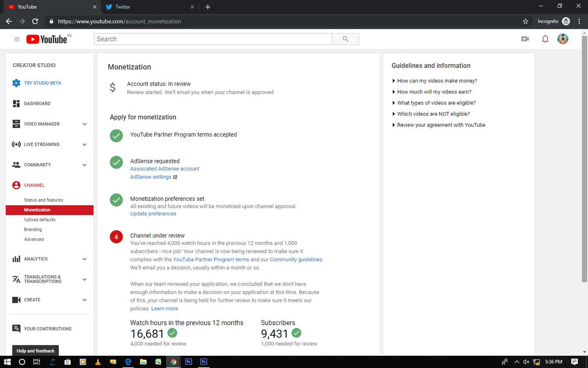This screenshot has width=588, height=368.
Task: Show hidden system tray icons
Action: (516, 362)
